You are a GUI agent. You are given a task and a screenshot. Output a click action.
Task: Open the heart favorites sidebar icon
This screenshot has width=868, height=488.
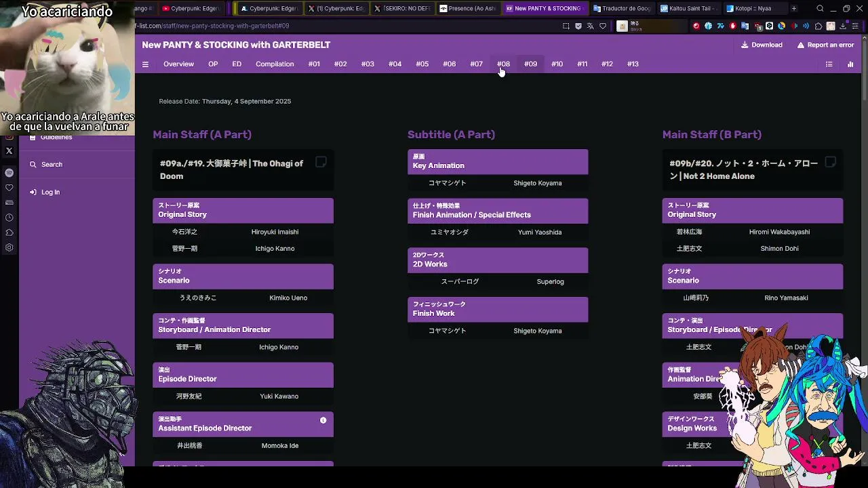pyautogui.click(x=9, y=188)
